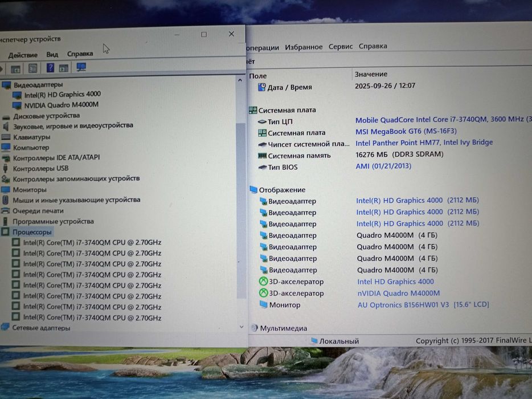Viewport: 532px width, 399px height.
Task: Maximize the Device Manager window
Action: (204, 34)
